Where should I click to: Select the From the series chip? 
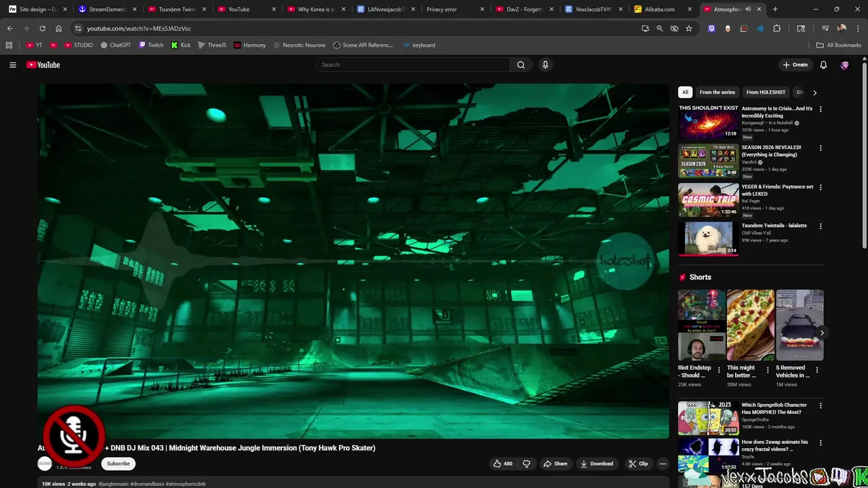[x=717, y=92]
